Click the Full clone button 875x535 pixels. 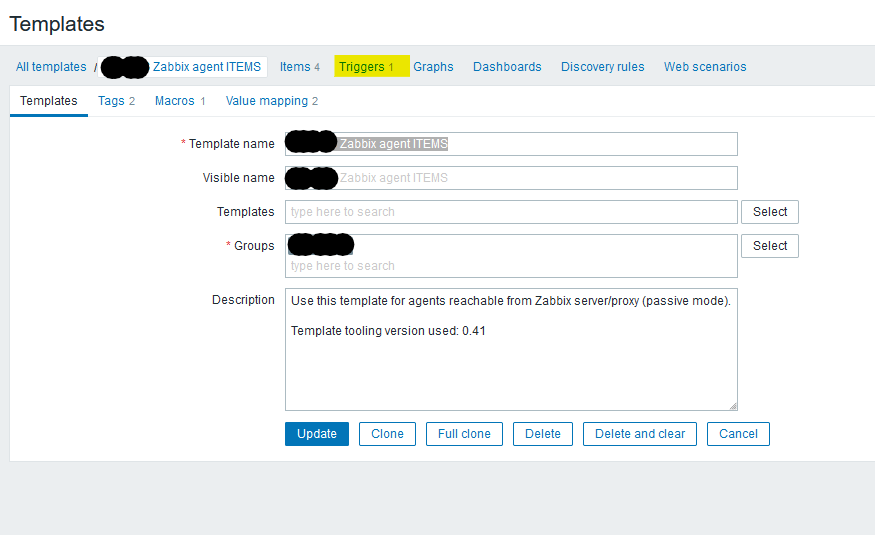(464, 434)
